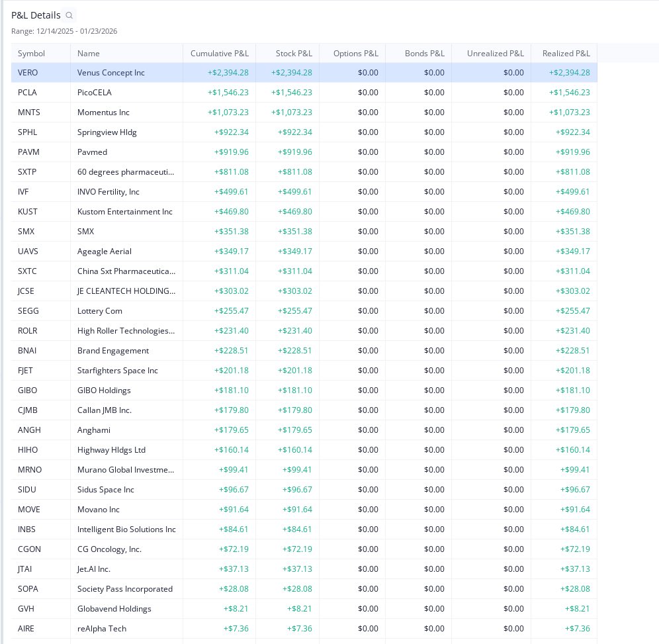The width and height of the screenshot is (659, 644).
Task: Select Intelligent Bio Solutions Inc name
Action: [126, 529]
